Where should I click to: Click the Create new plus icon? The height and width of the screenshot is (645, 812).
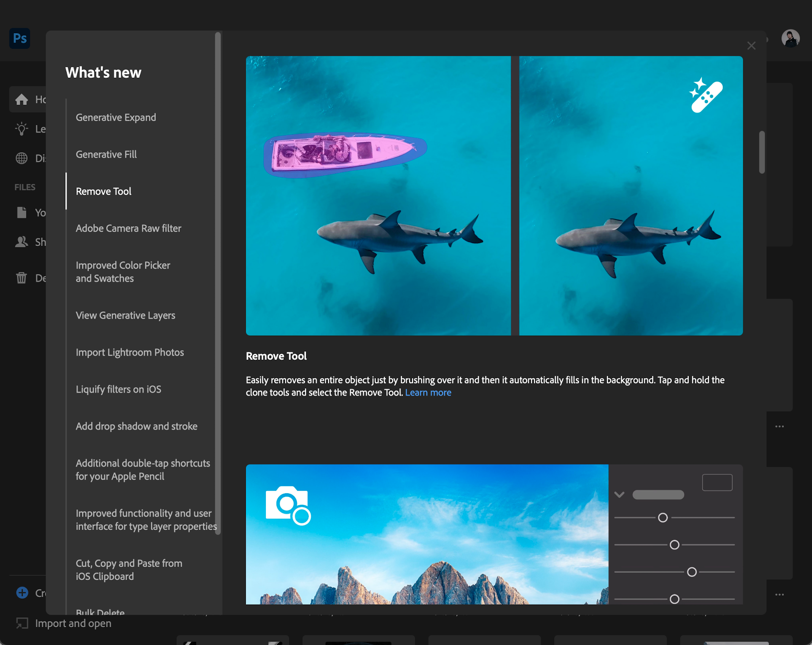point(22,593)
